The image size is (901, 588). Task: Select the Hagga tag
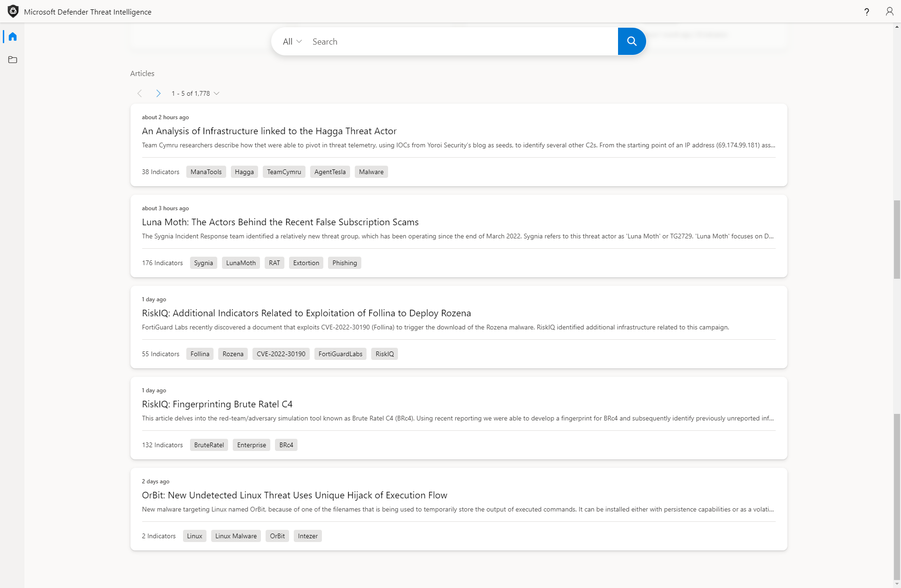[x=244, y=172]
